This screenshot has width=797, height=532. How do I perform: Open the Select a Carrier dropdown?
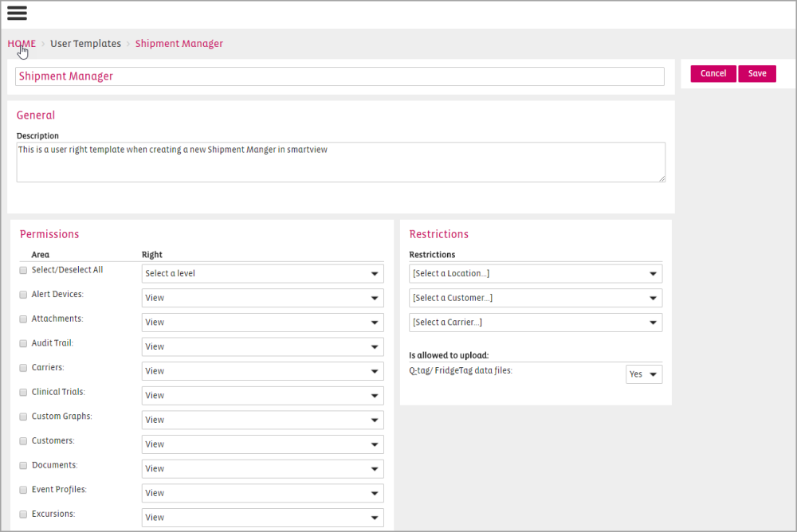coord(535,323)
